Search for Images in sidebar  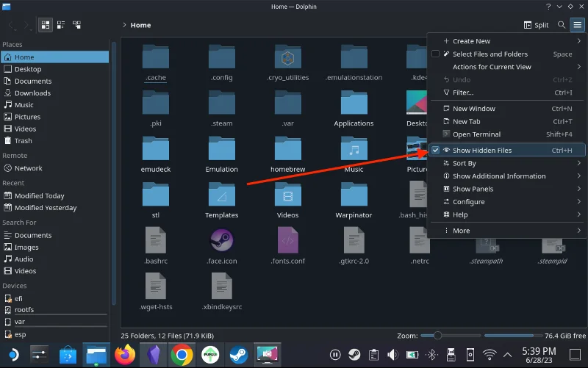[55, 248]
